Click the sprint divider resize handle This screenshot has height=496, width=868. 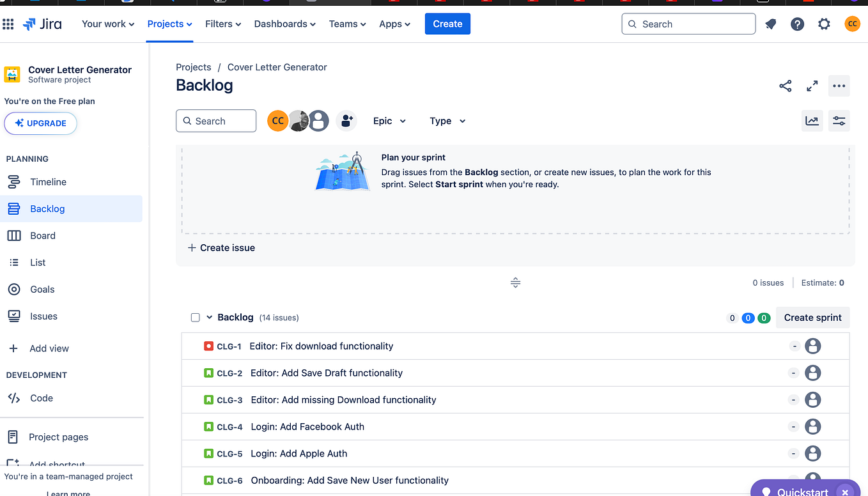(x=516, y=283)
